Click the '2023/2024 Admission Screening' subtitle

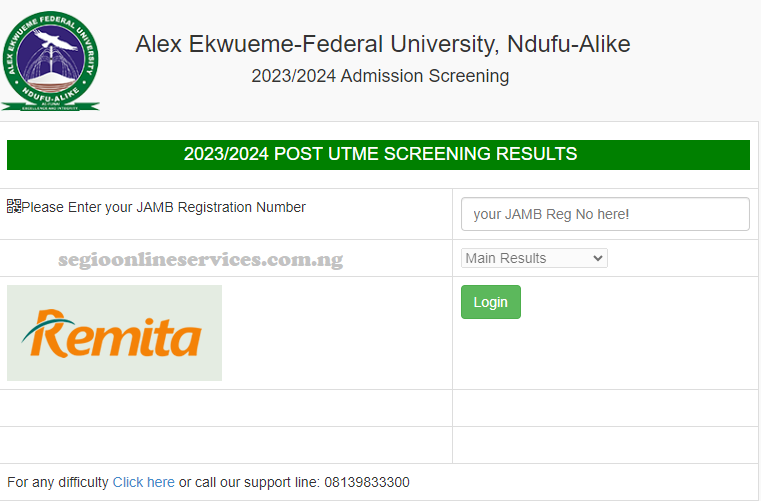click(x=380, y=76)
